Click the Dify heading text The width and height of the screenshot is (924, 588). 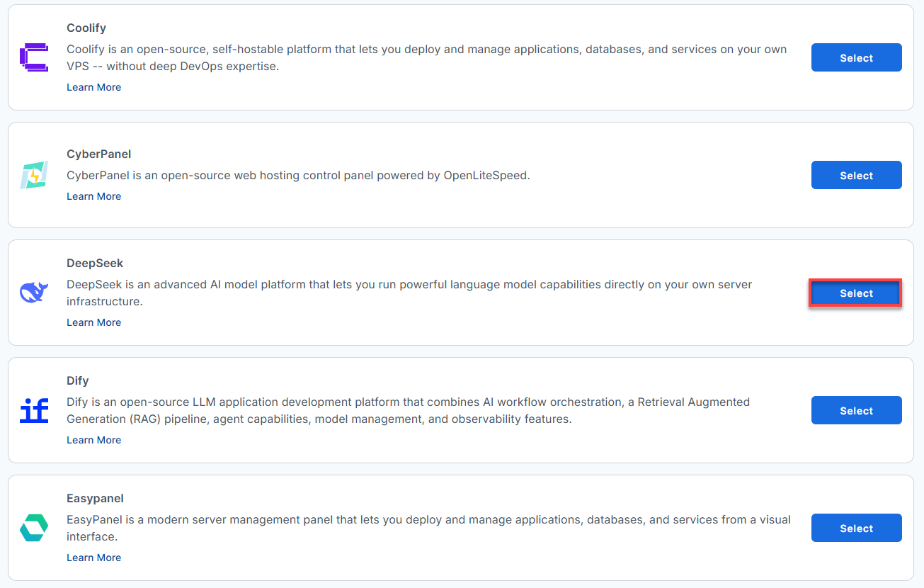[x=78, y=381]
